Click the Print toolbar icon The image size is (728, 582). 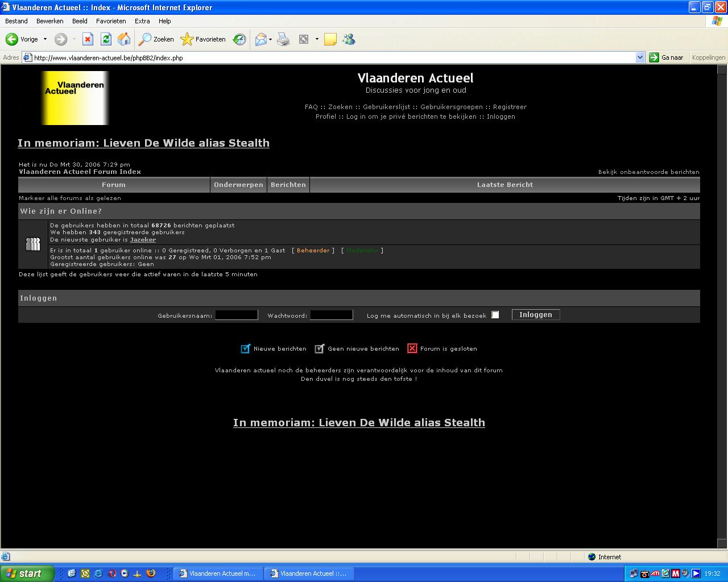coord(283,39)
